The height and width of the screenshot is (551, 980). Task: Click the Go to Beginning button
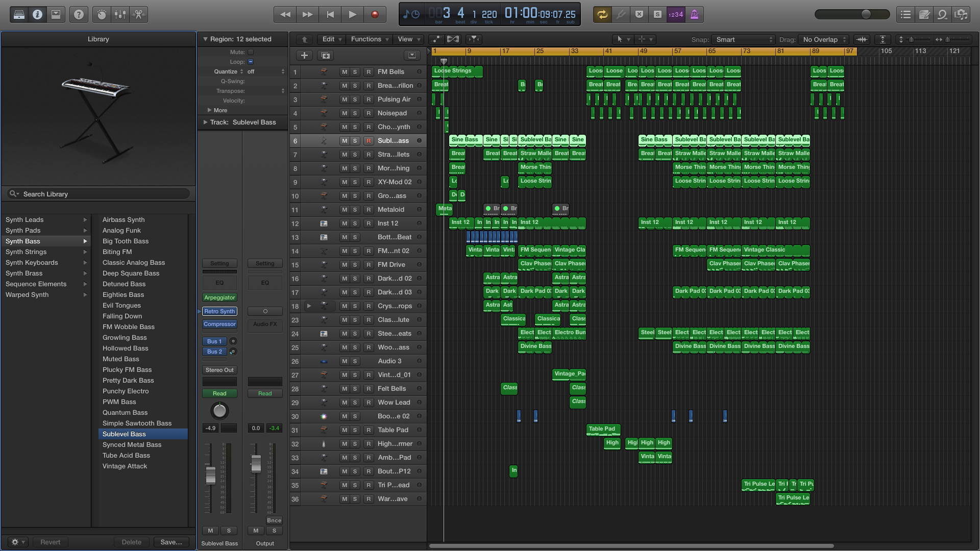pyautogui.click(x=330, y=14)
